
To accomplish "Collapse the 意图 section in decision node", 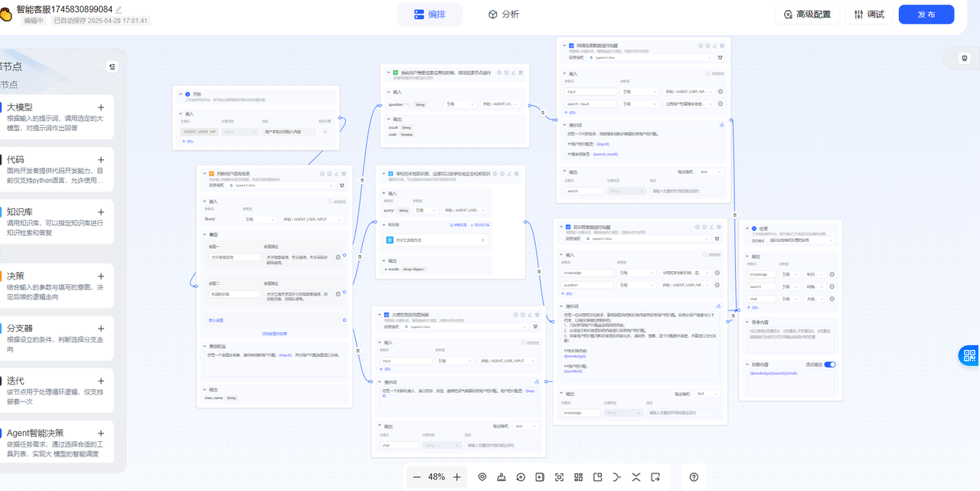I will point(204,234).
